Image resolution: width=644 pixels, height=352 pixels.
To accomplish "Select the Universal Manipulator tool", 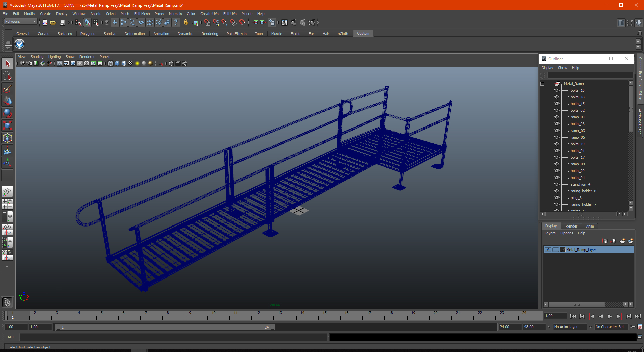I will [x=7, y=138].
